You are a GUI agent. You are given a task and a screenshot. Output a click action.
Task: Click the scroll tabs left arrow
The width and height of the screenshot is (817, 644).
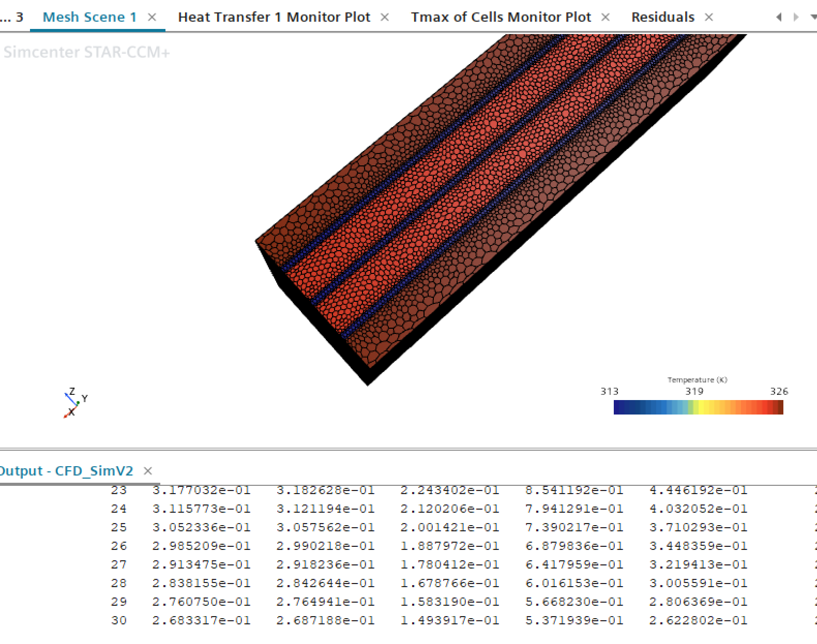pyautogui.click(x=779, y=17)
